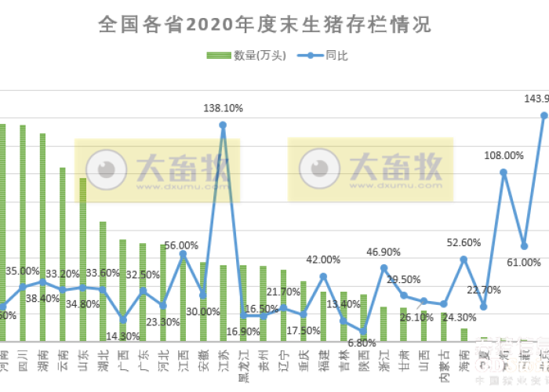549x392 pixels.
Task: Select the green 数量(万头) legend swatch
Action: coord(219,56)
